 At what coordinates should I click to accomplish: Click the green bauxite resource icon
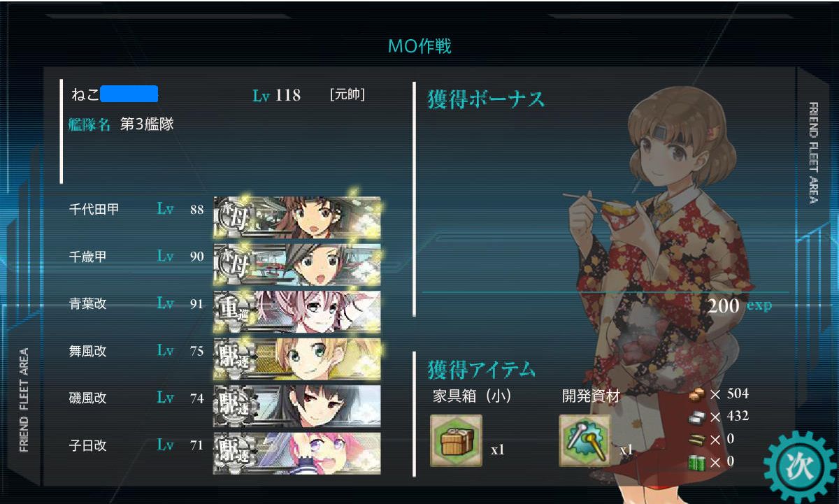[697, 462]
